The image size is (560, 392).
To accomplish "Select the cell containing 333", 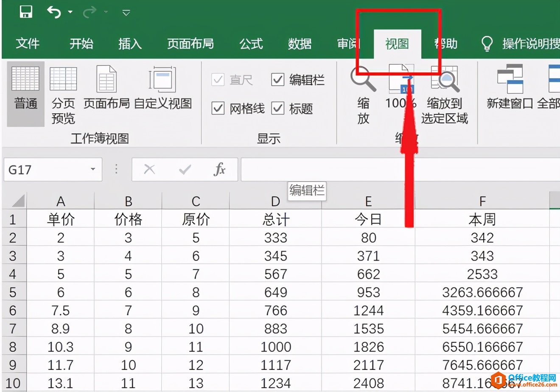I will tap(276, 238).
